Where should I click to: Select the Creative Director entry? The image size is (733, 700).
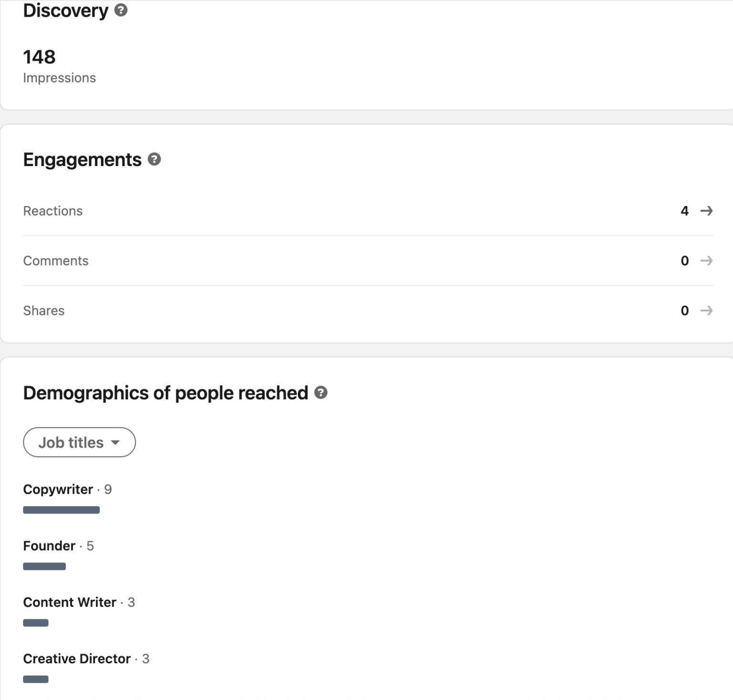pos(76,658)
